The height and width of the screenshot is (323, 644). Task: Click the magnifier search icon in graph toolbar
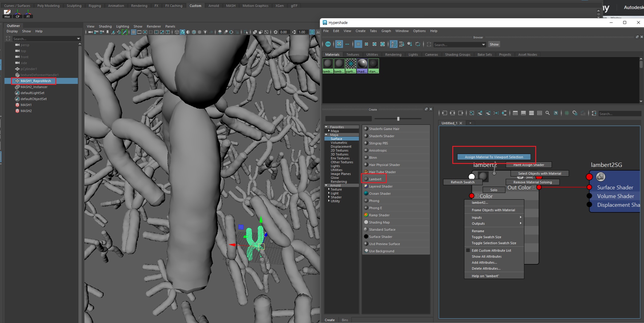[x=548, y=113]
